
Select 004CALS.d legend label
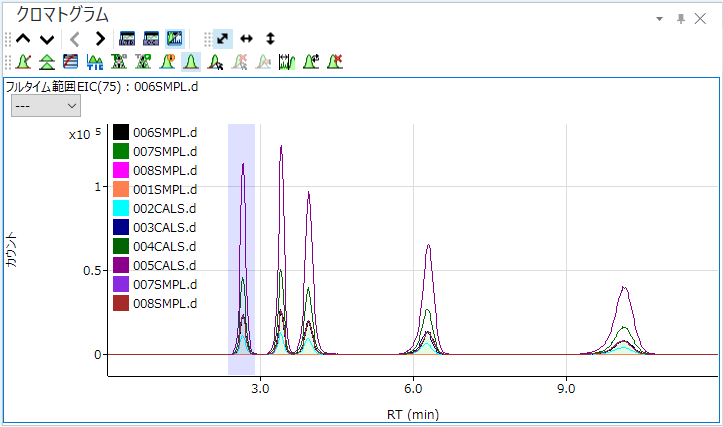coord(165,246)
